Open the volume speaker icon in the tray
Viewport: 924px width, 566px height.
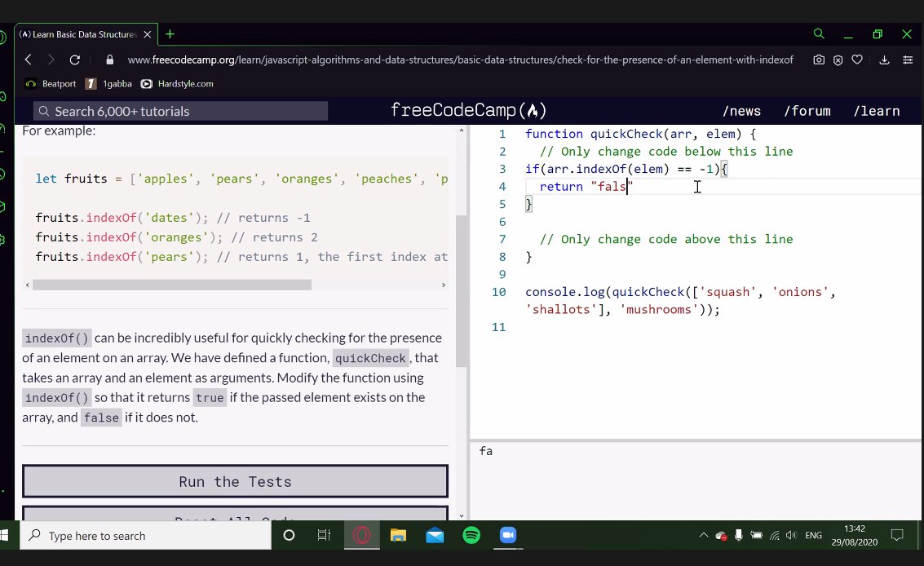coord(791,535)
